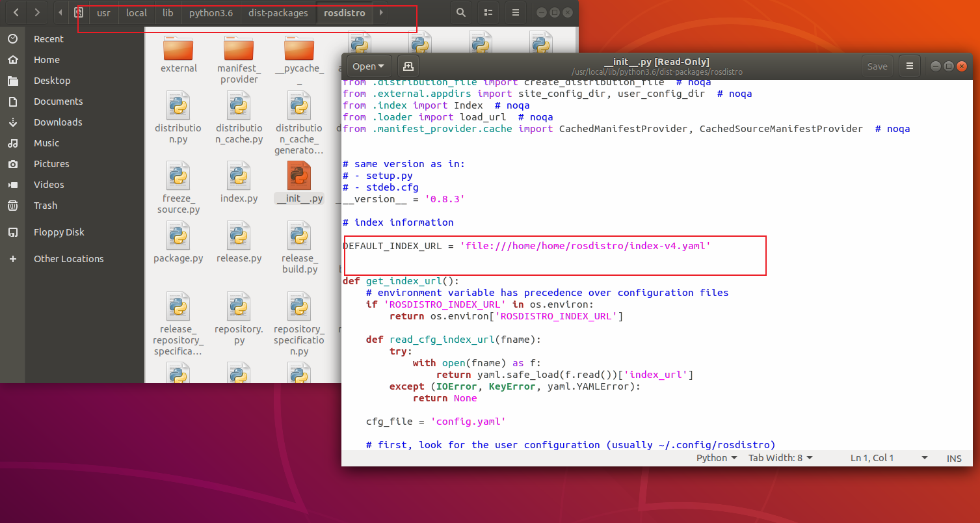
Task: Click the root disk path icon
Action: click(x=79, y=12)
